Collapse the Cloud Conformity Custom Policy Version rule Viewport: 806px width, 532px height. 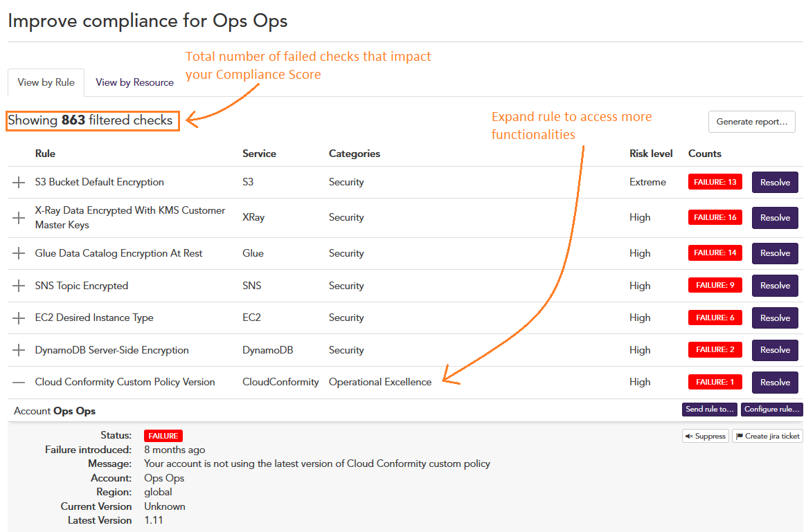[x=19, y=382]
